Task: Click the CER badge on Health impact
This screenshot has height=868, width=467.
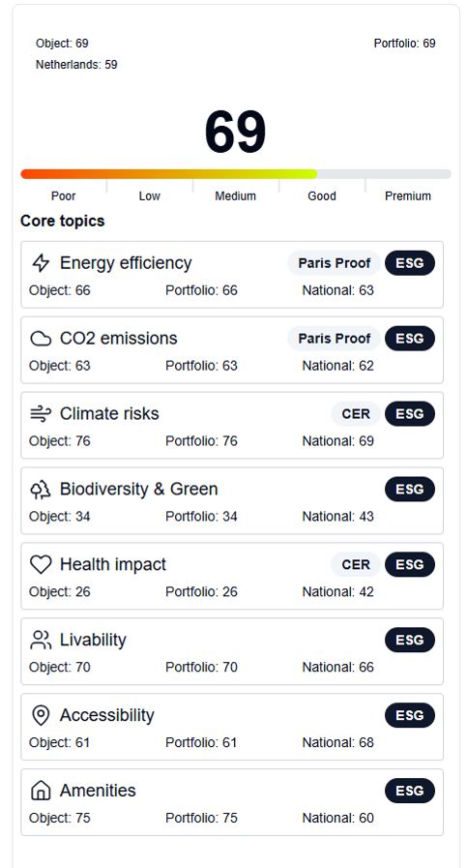Action: coord(356,565)
